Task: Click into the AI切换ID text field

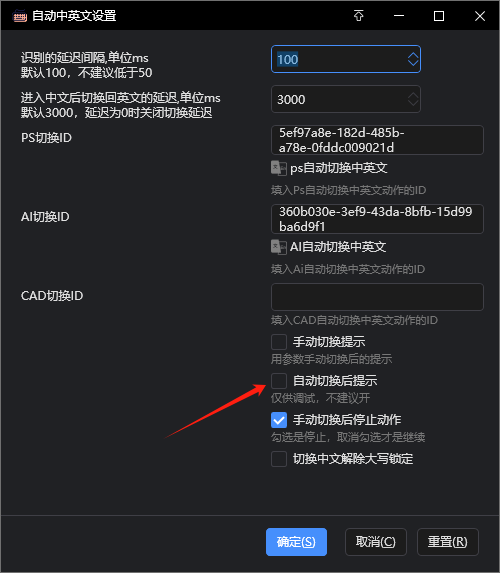Action: tap(377, 219)
